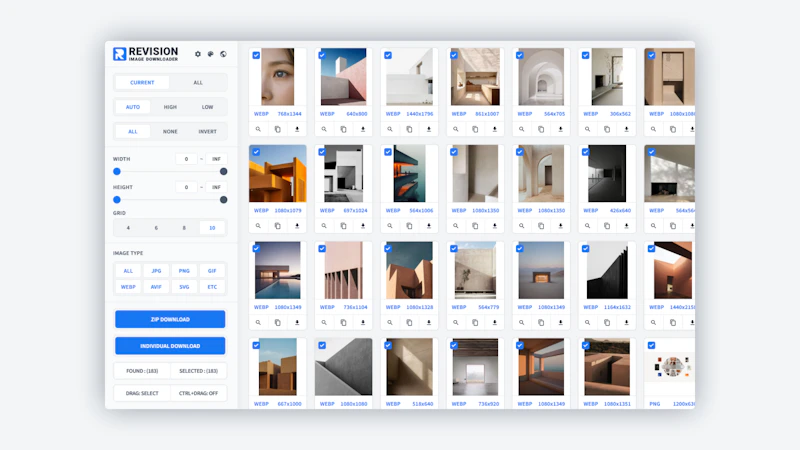The height and width of the screenshot is (450, 800).
Task: Filter image type by PNG
Action: 184,271
